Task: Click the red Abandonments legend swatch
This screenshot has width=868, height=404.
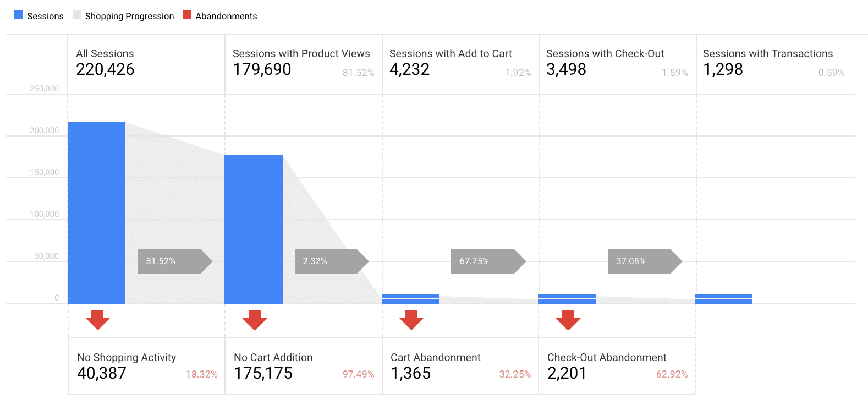Action: pyautogui.click(x=187, y=14)
